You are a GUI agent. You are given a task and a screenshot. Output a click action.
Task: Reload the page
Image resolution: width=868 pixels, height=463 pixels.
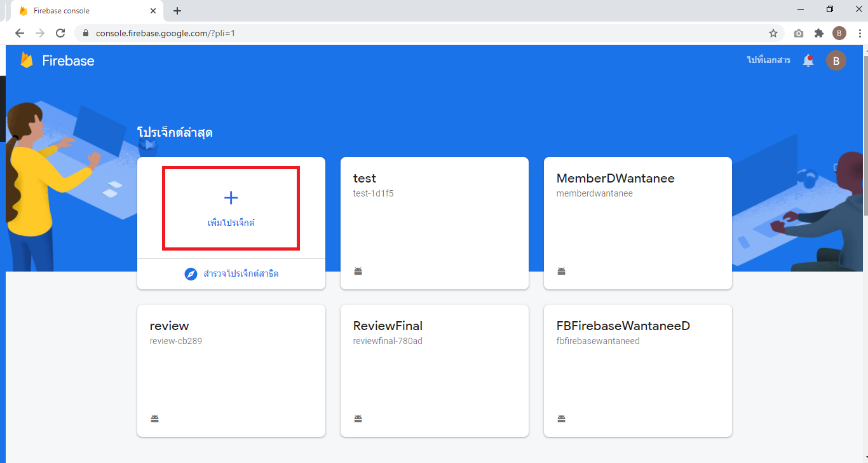click(60, 33)
